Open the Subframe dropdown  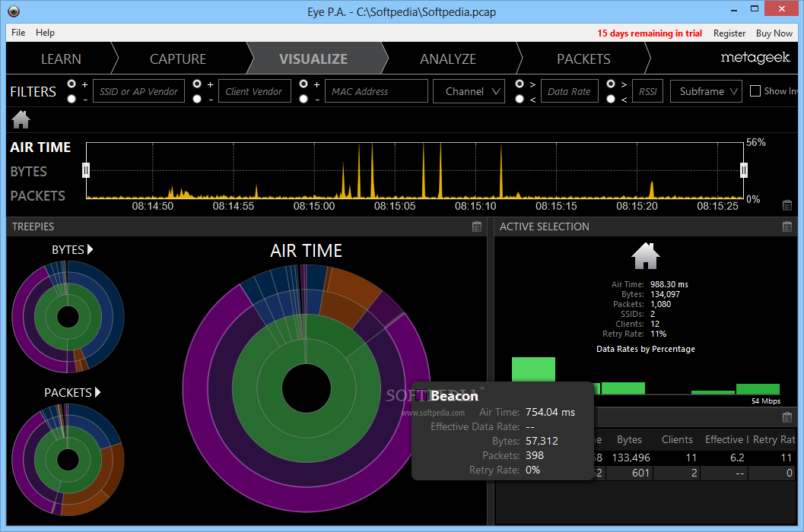pos(706,91)
